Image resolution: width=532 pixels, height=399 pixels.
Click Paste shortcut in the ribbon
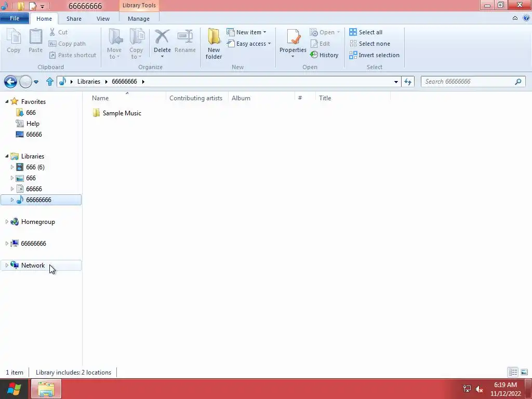73,55
